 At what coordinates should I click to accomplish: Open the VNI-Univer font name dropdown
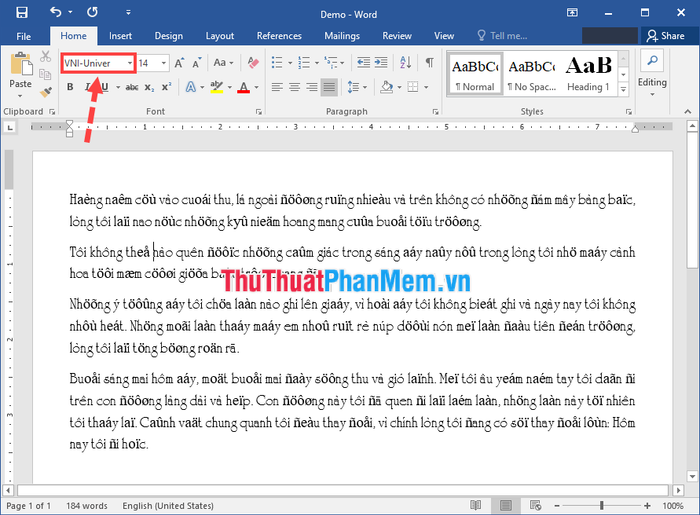[x=130, y=63]
